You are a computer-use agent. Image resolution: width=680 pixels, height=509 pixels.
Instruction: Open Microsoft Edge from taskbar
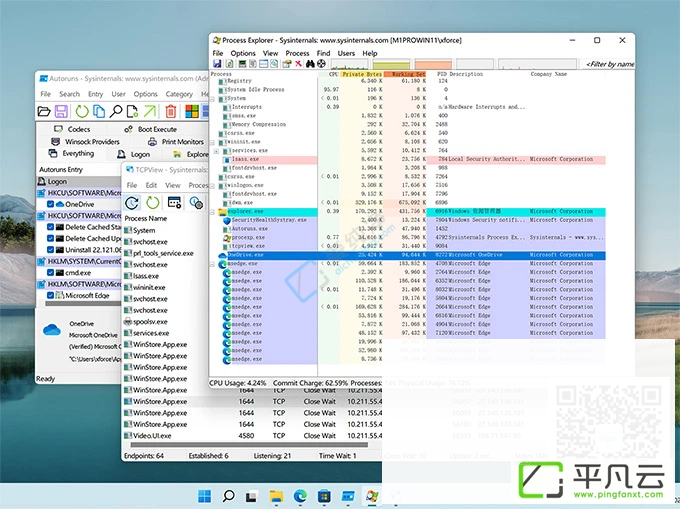point(300,496)
